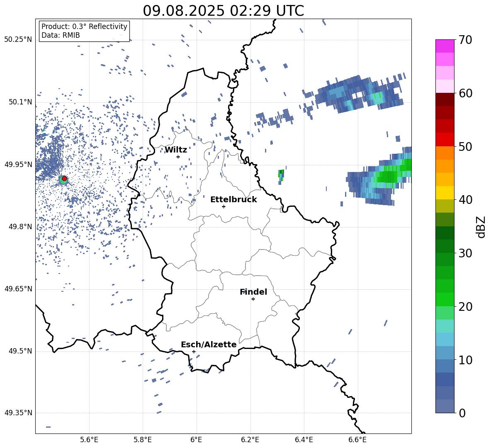Viewport: 491px width, 448px height.
Task: Click the 49.35°N latitude label
Action: click(x=18, y=413)
